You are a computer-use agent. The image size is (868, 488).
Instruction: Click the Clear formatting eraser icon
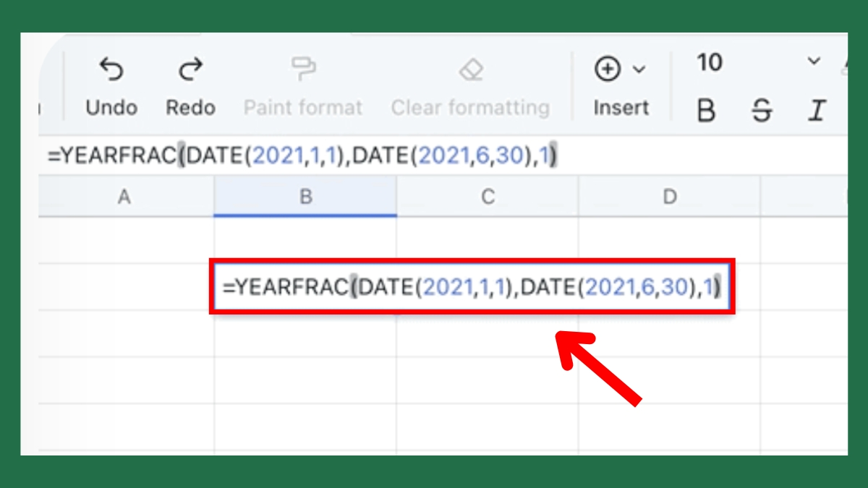471,69
